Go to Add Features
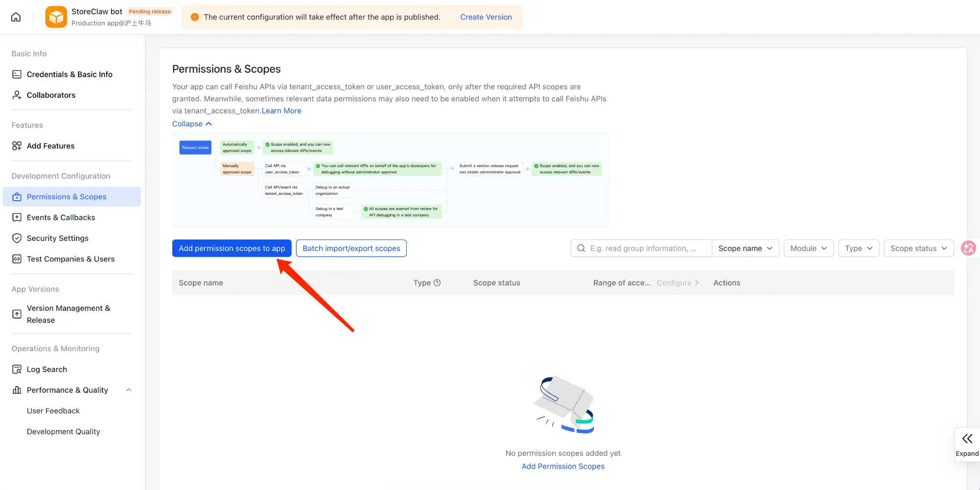 [x=72, y=146]
